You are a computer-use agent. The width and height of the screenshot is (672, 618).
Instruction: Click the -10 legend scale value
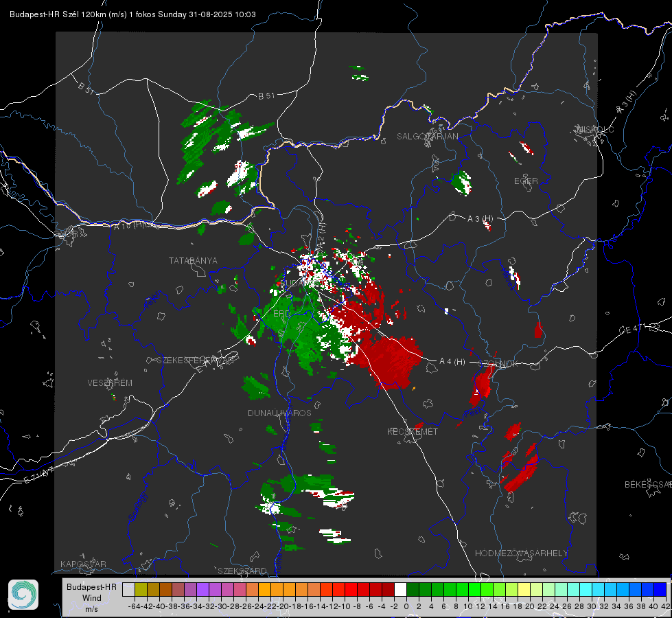pos(345,606)
